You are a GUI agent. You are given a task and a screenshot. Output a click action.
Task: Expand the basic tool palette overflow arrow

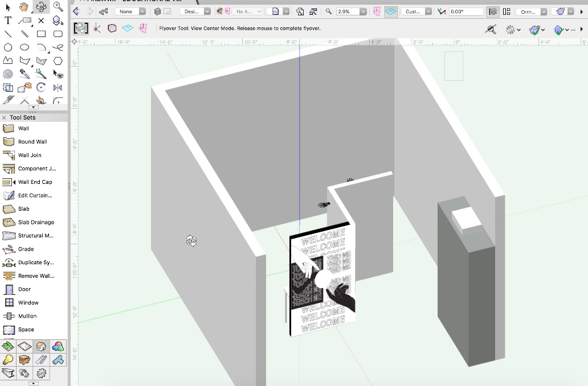pyautogui.click(x=34, y=107)
